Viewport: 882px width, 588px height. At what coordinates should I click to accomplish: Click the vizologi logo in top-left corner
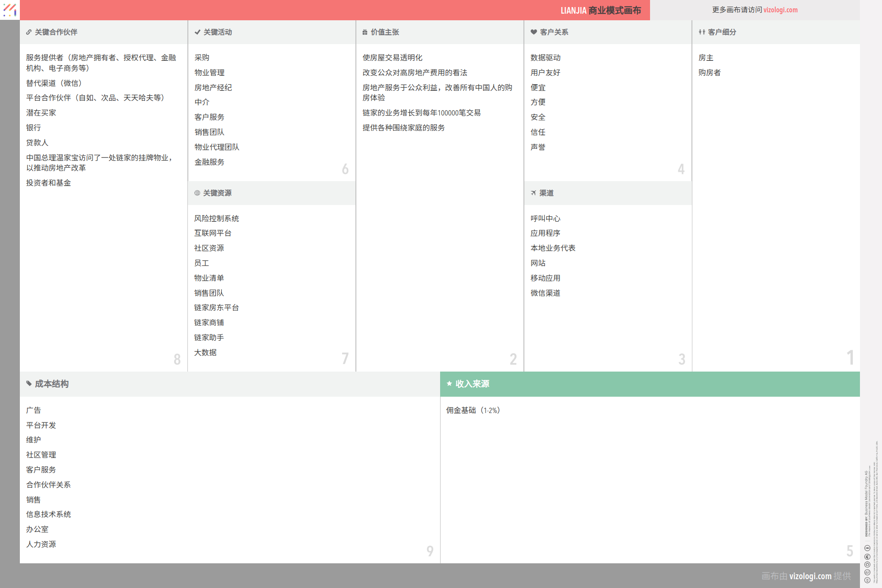click(x=10, y=10)
